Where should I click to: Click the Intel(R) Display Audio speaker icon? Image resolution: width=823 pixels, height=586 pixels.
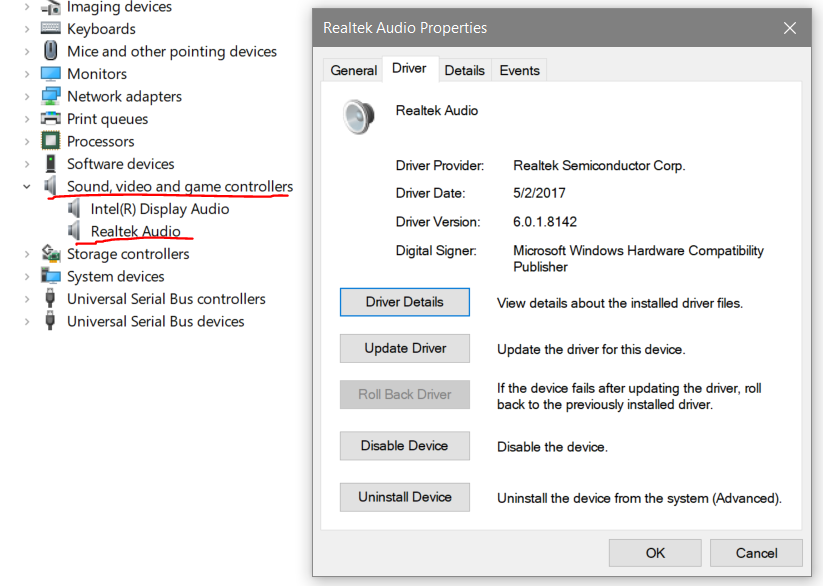point(74,208)
